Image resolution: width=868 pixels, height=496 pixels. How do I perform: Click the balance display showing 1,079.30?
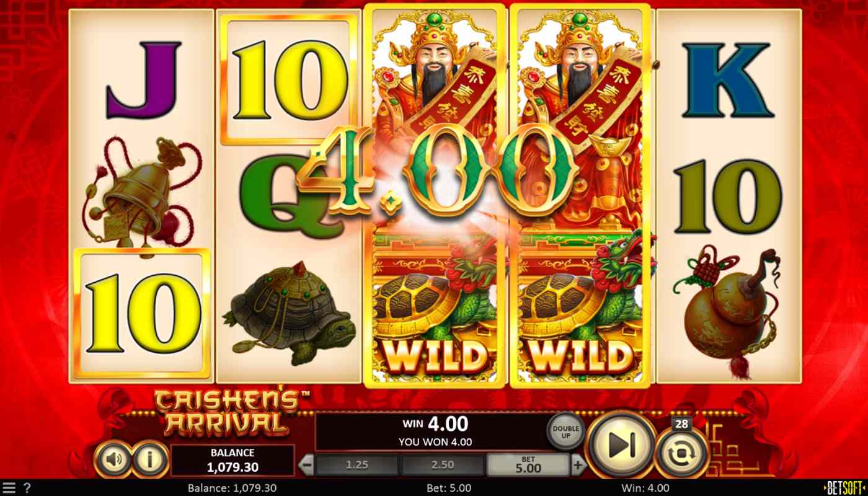(233, 460)
